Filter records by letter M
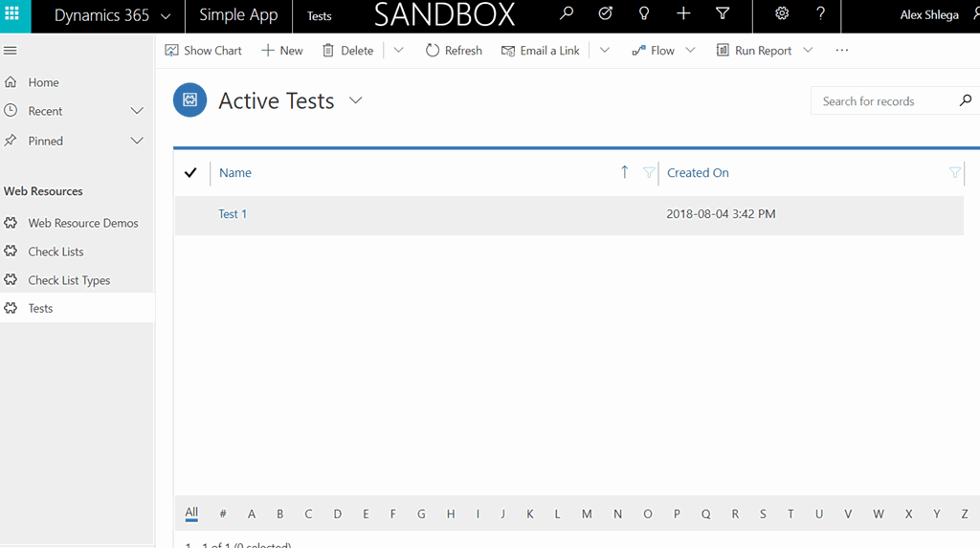Image resolution: width=980 pixels, height=548 pixels. [x=587, y=514]
